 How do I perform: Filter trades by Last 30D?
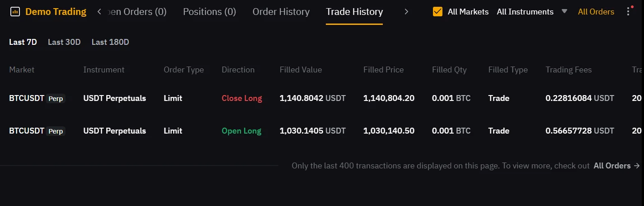click(64, 42)
